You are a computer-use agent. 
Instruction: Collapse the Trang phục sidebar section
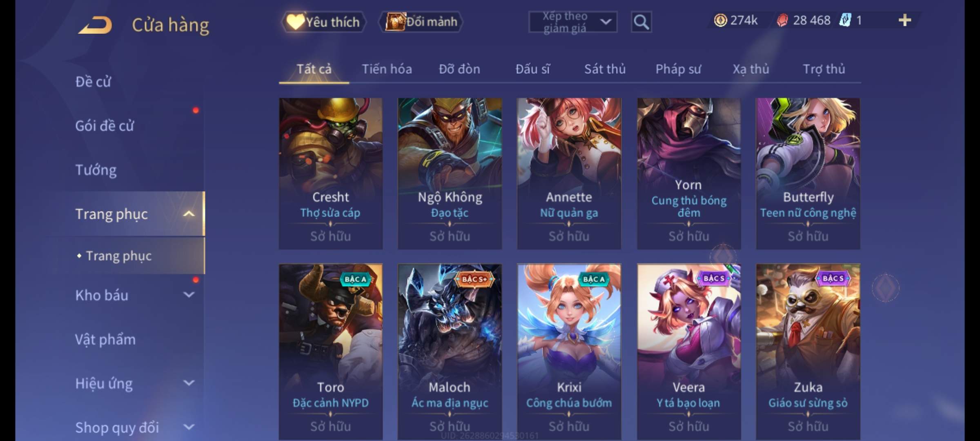click(189, 214)
